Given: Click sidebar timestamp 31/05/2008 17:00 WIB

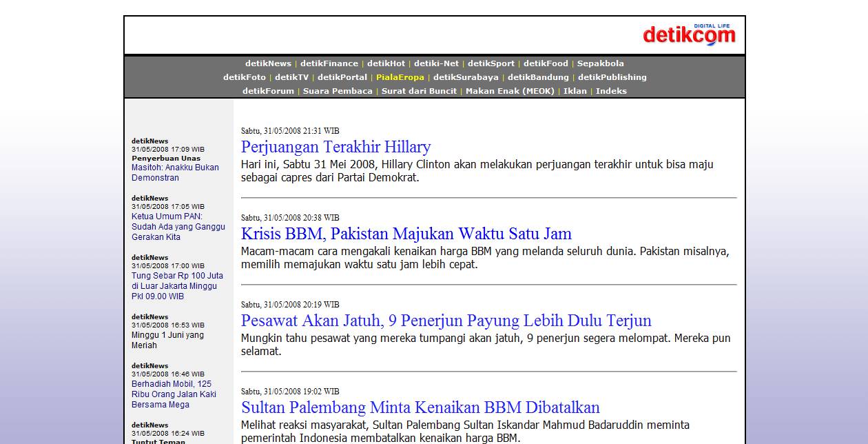Looking at the screenshot, I should [168, 265].
